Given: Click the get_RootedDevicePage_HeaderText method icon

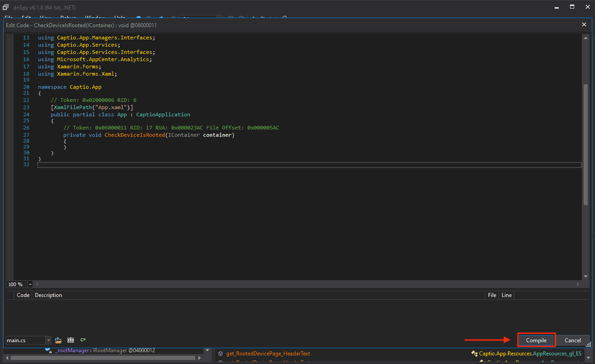Looking at the screenshot, I should point(220,354).
